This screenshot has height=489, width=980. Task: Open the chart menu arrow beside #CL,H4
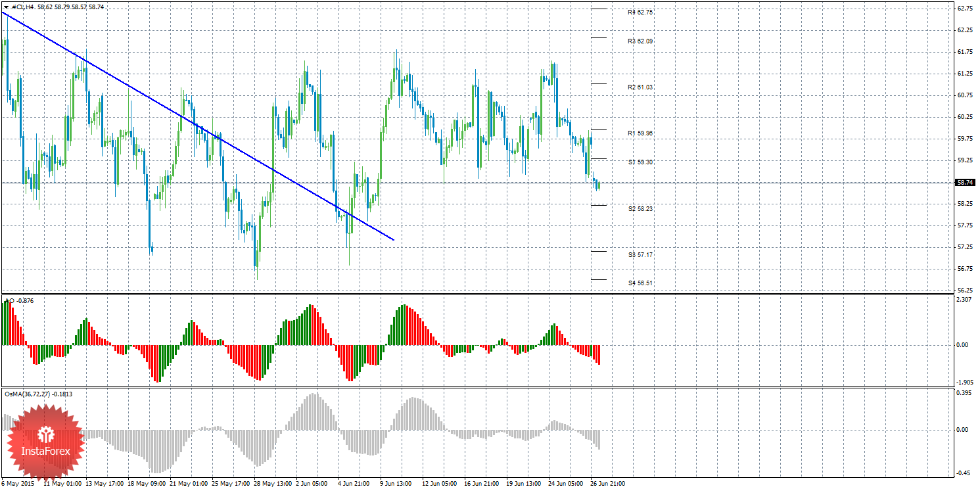pyautogui.click(x=6, y=7)
